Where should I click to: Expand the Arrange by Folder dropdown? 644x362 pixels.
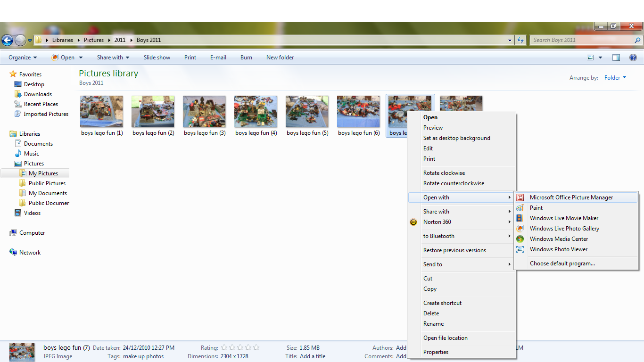point(615,78)
